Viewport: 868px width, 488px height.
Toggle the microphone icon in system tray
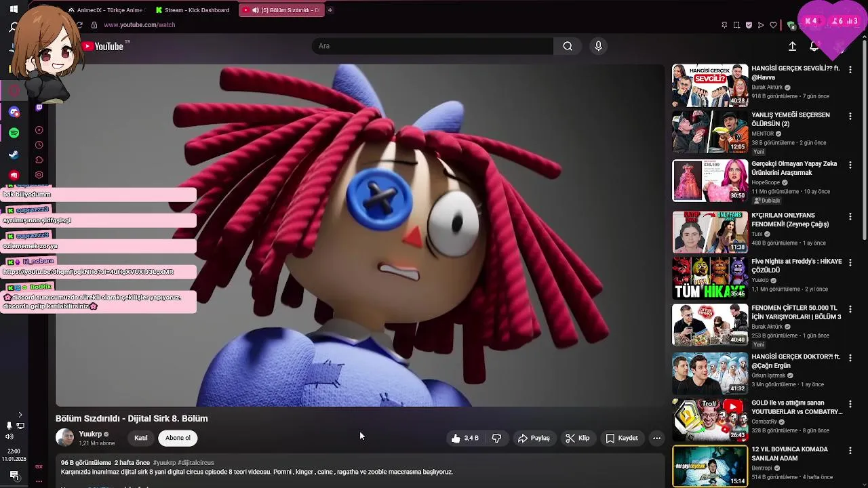coord(9,426)
